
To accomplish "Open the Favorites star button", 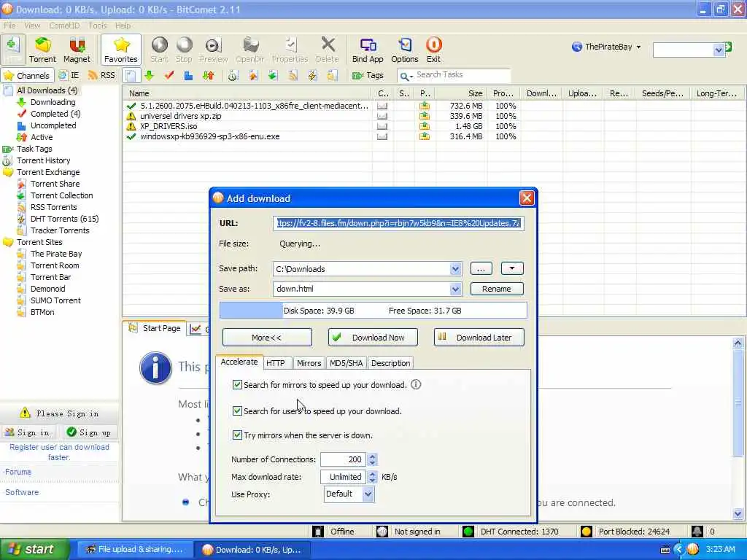I will [121, 50].
